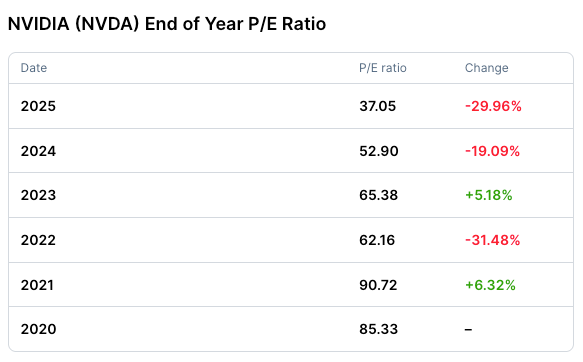Click the 85.33 P/E ratio value
This screenshot has height=362, width=583.
click(x=379, y=329)
